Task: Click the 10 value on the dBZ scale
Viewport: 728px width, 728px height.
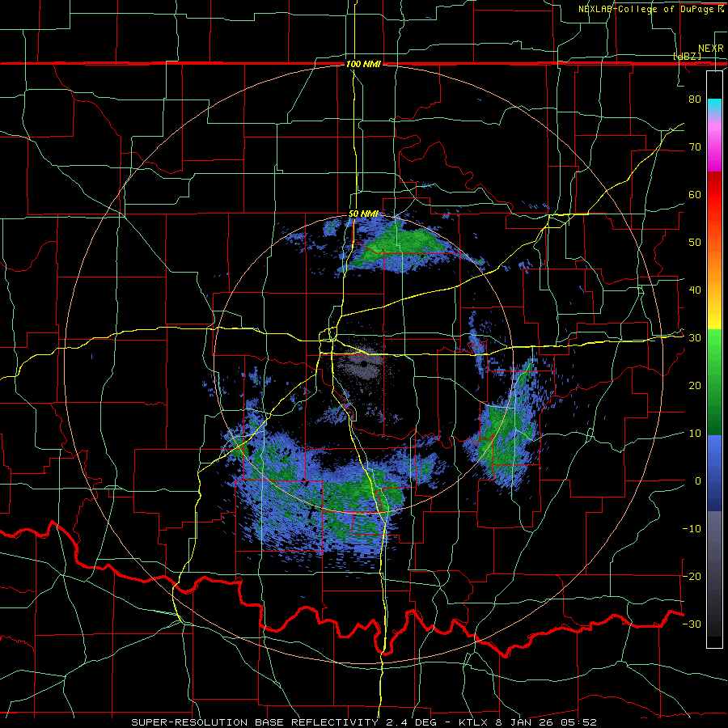Action: coord(695,434)
